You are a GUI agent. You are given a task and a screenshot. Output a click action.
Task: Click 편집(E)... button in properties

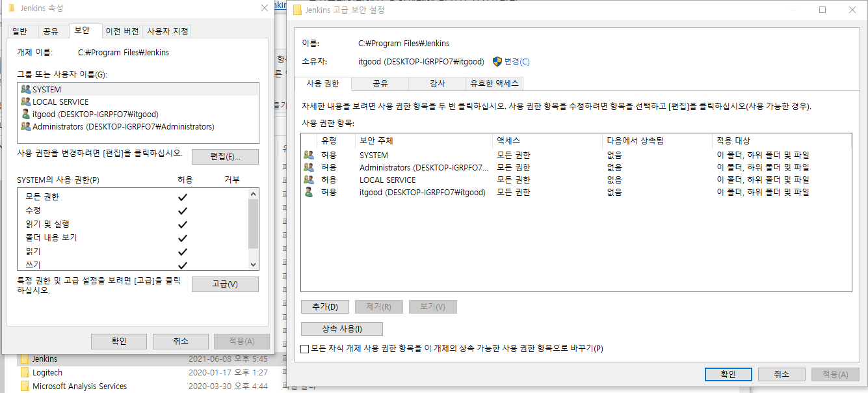[x=225, y=157]
